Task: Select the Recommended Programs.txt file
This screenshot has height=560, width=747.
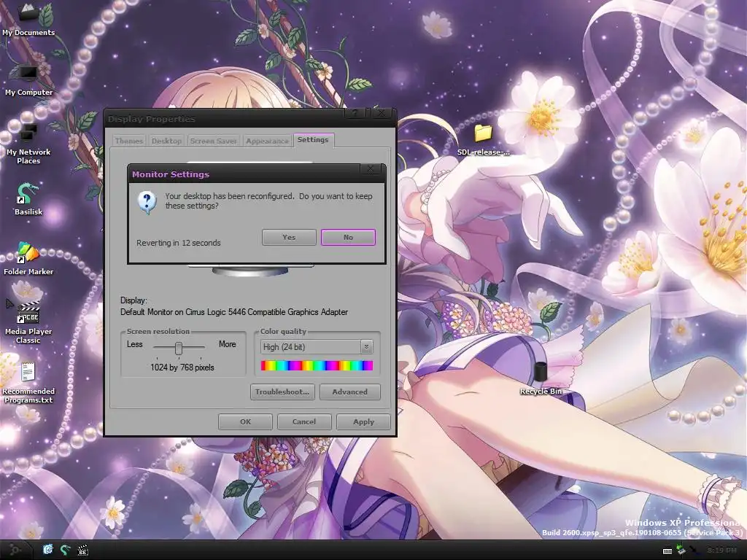Action: 28,383
